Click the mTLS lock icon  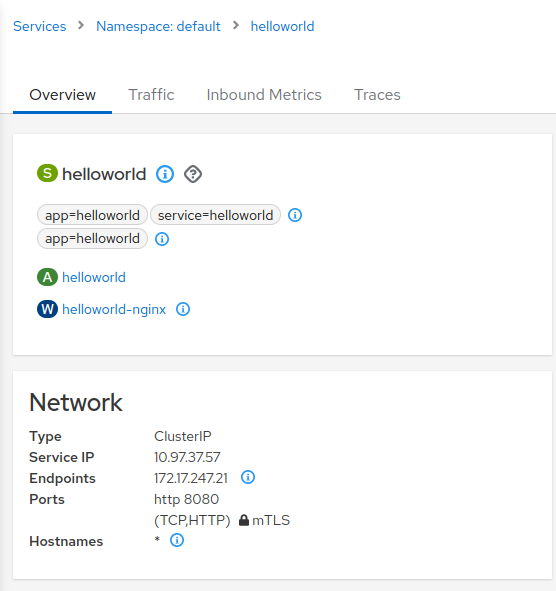tap(244, 520)
